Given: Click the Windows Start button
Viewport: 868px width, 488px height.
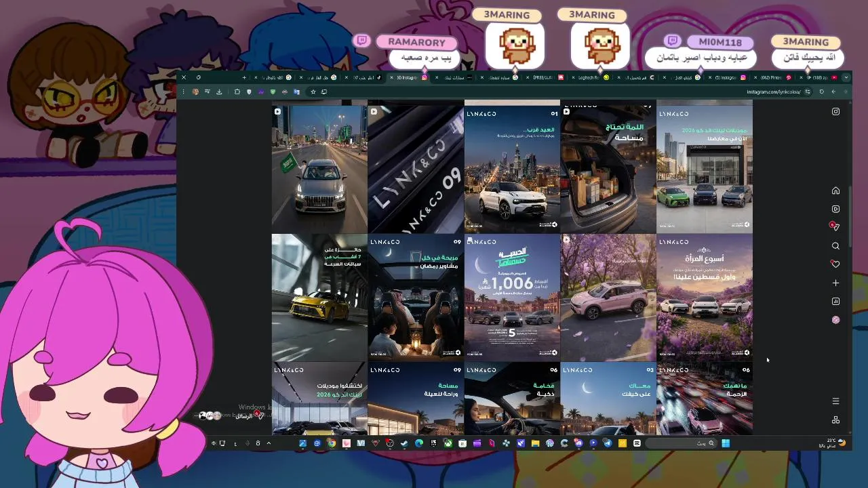Looking at the screenshot, I should click(726, 443).
